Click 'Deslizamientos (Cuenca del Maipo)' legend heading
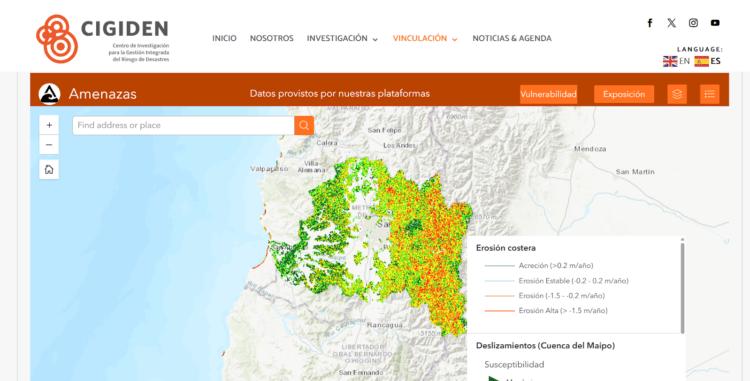This screenshot has height=381, width=750. tap(545, 345)
